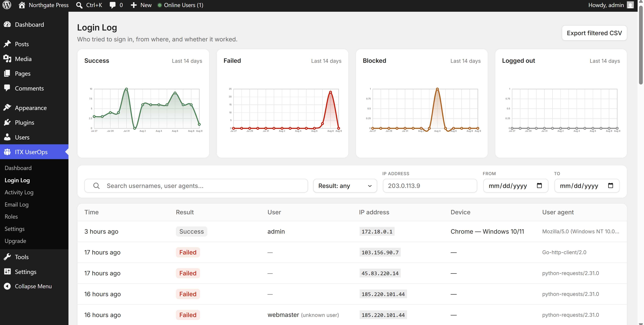Click the Collapse Menu arrow icon

coord(7,286)
